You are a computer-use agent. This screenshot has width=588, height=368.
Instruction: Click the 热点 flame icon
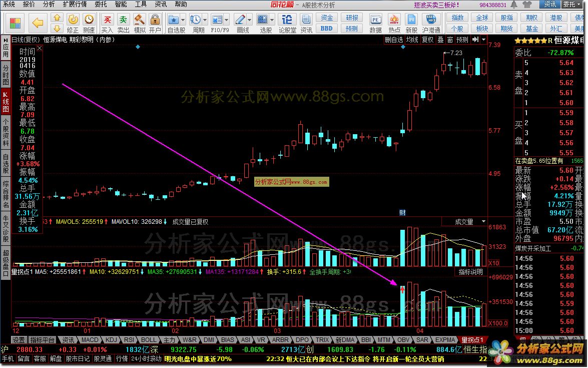tap(394, 20)
